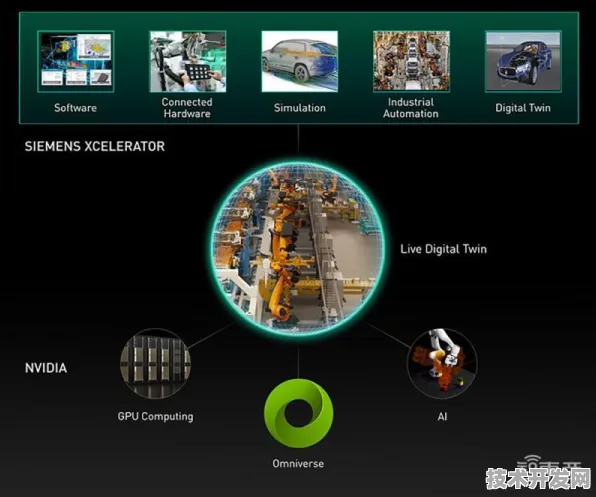
Task: Open the Industrial Automation thumbnail
Action: pyautogui.click(x=411, y=62)
